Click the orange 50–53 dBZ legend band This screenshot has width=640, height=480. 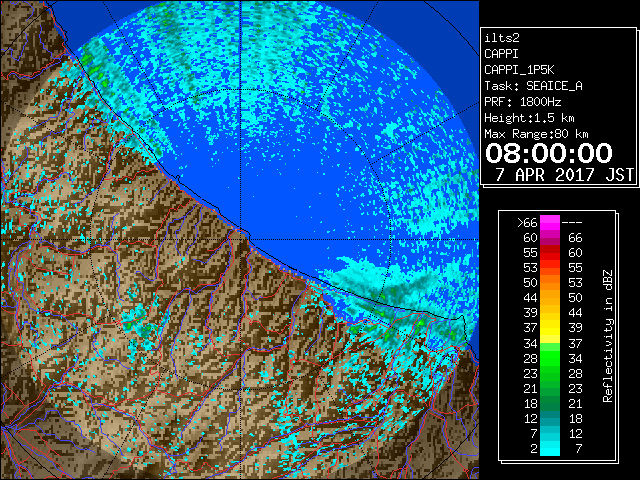tap(550, 282)
